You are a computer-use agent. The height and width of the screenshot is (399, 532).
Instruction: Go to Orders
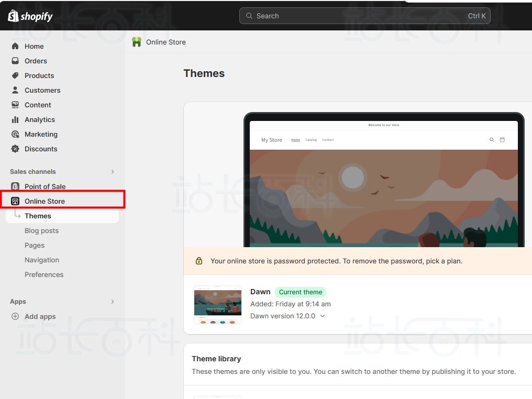point(36,61)
